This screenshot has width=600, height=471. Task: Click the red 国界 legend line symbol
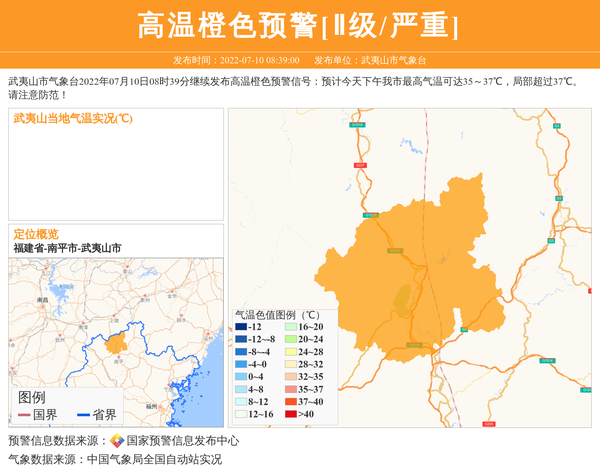(23, 414)
